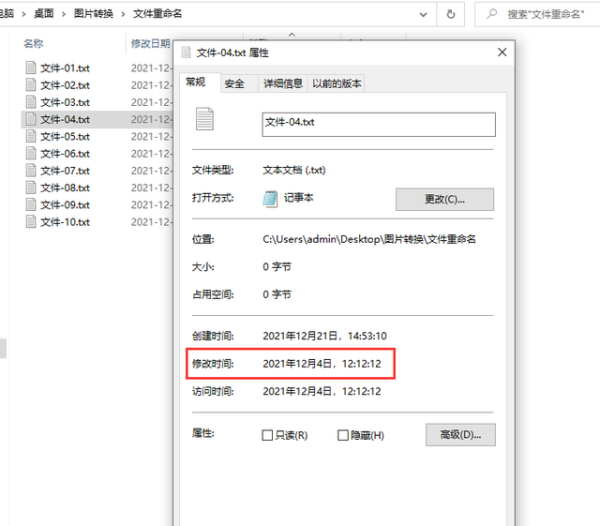This screenshot has height=526, width=600.
Task: Click the 文件-08.txt file icon
Action: [31, 187]
